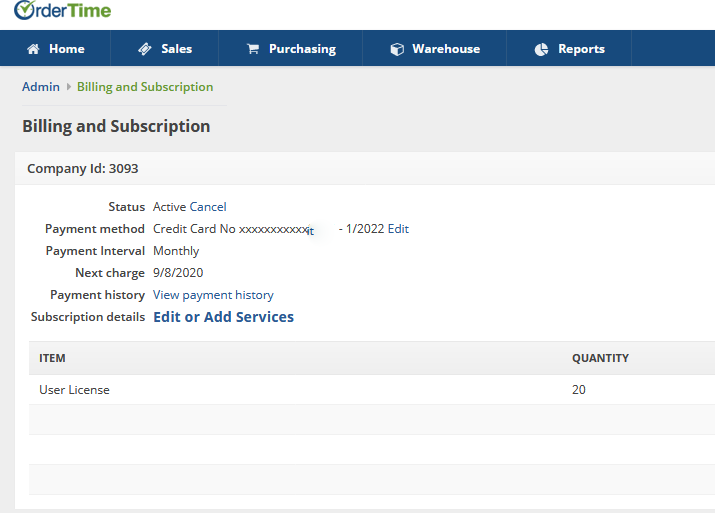The width and height of the screenshot is (715, 513).
Task: Open the Sales menu
Action: click(x=165, y=48)
